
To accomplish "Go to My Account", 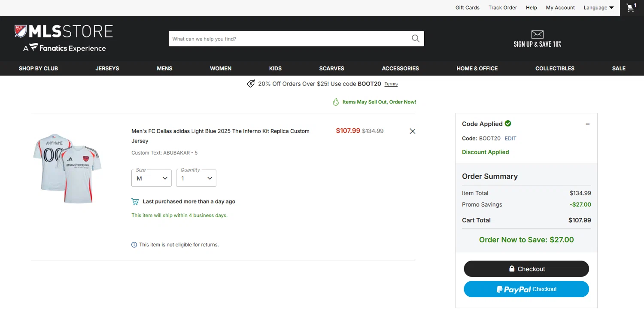I will pos(560,8).
